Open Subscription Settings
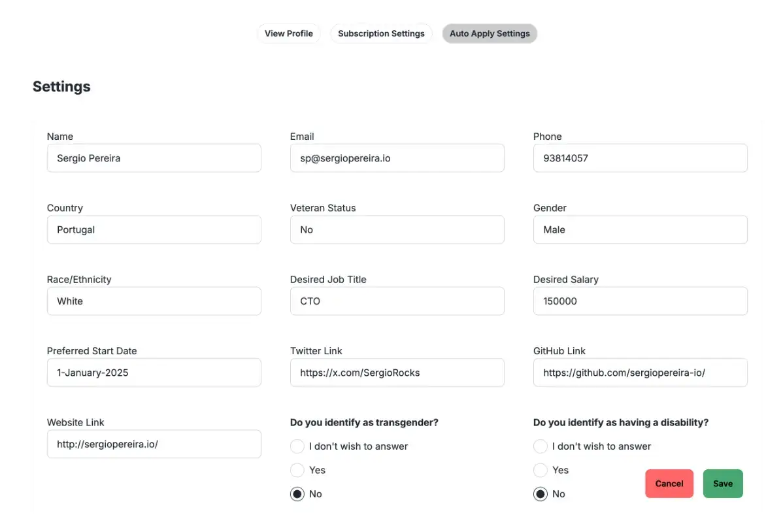The width and height of the screenshot is (783, 532). coord(381,33)
